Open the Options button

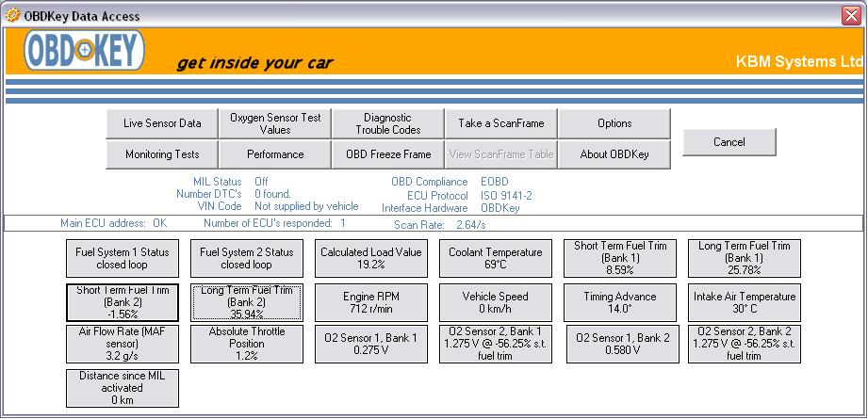(x=614, y=123)
